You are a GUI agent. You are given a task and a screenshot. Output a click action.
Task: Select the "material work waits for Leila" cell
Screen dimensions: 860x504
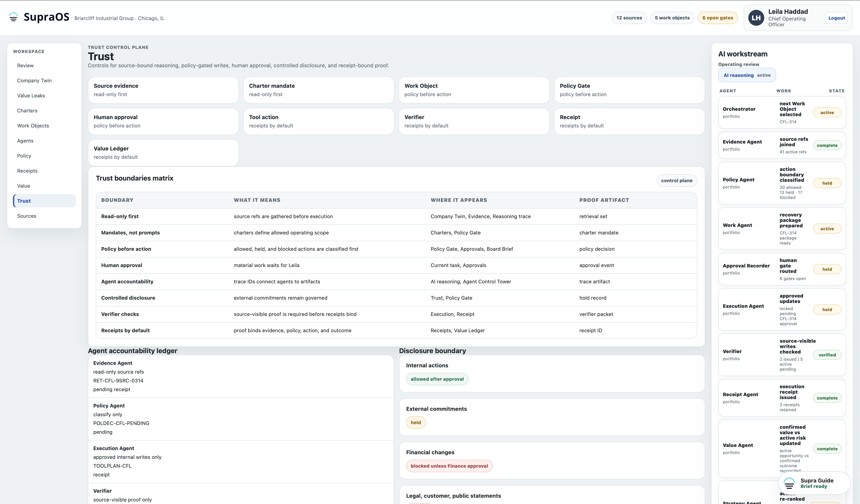point(266,265)
